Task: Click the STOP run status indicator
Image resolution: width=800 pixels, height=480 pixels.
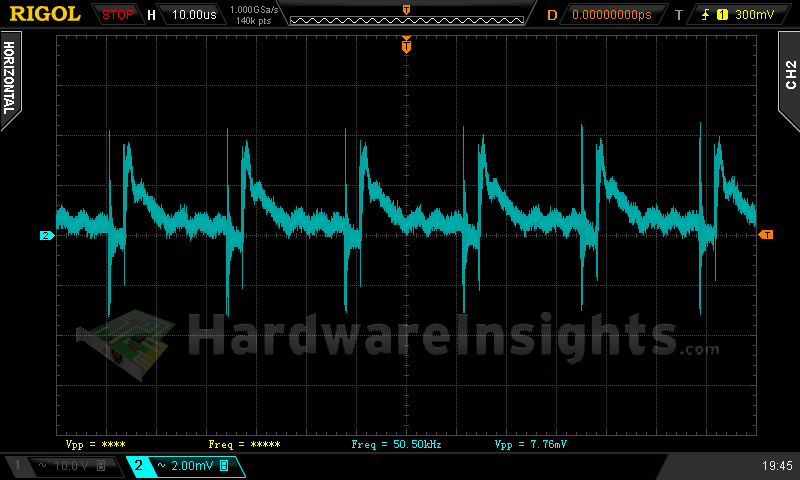Action: point(118,15)
